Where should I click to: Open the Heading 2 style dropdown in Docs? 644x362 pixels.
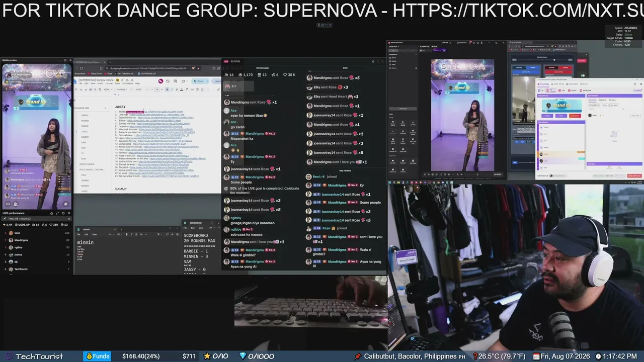123,89
